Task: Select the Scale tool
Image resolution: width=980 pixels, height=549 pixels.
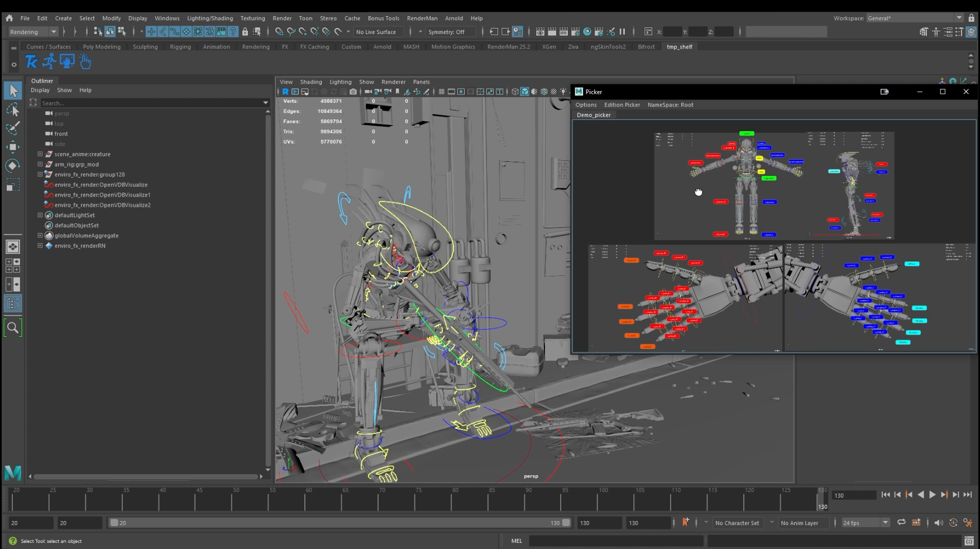Action: point(12,185)
